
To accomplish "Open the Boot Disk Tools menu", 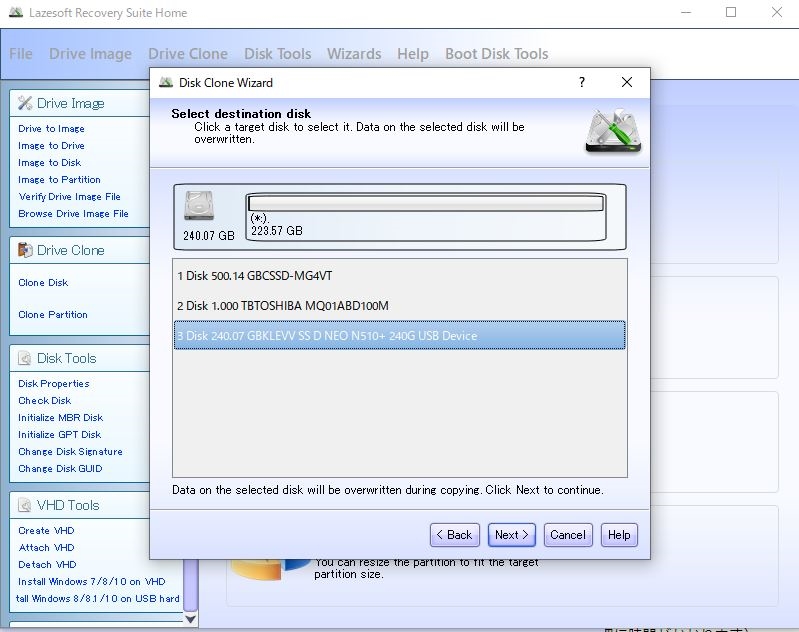I will (497, 54).
